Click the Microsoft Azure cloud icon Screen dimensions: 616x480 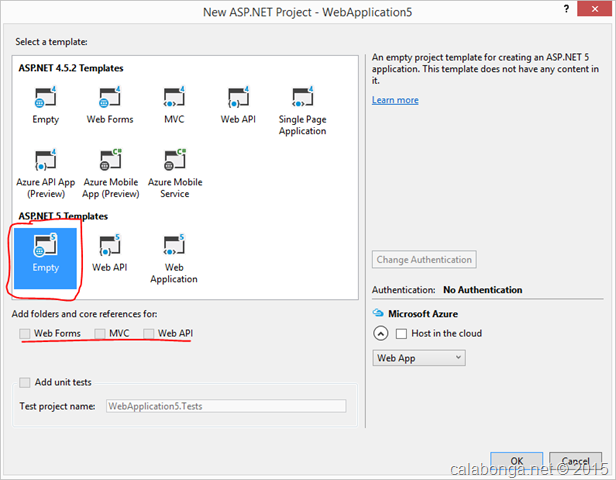[378, 313]
